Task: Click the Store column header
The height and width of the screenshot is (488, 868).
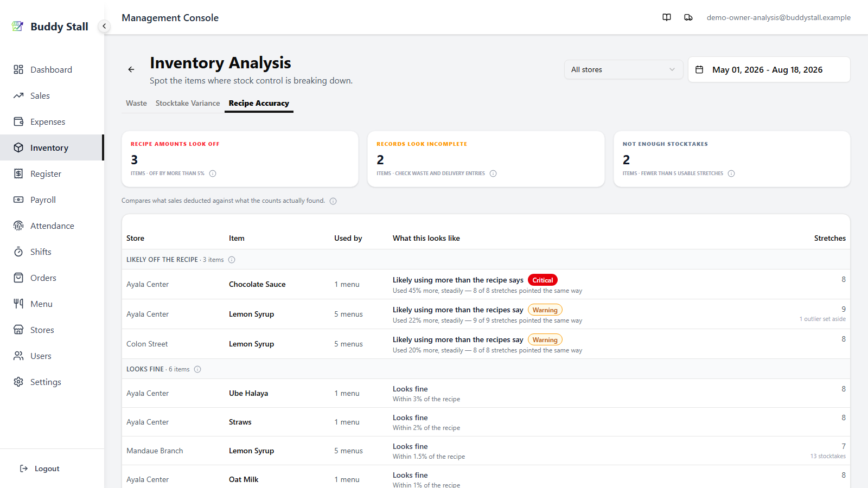Action: pos(135,238)
